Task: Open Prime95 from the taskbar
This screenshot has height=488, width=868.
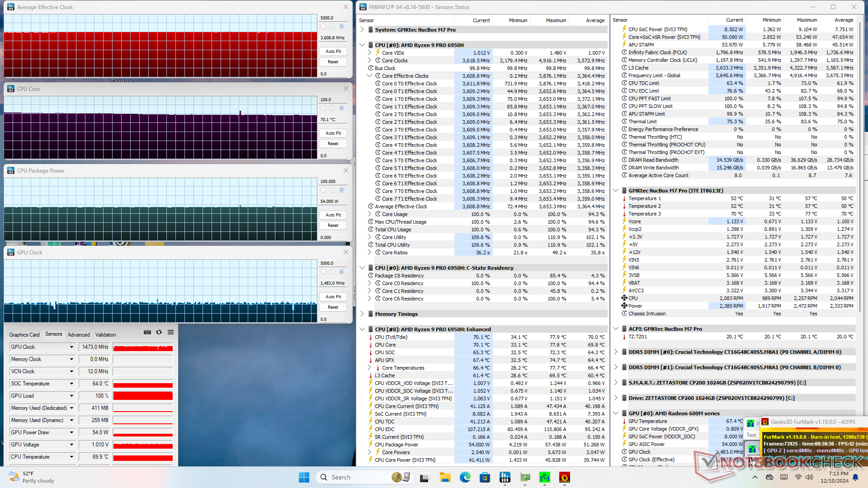Action: [x=544, y=477]
